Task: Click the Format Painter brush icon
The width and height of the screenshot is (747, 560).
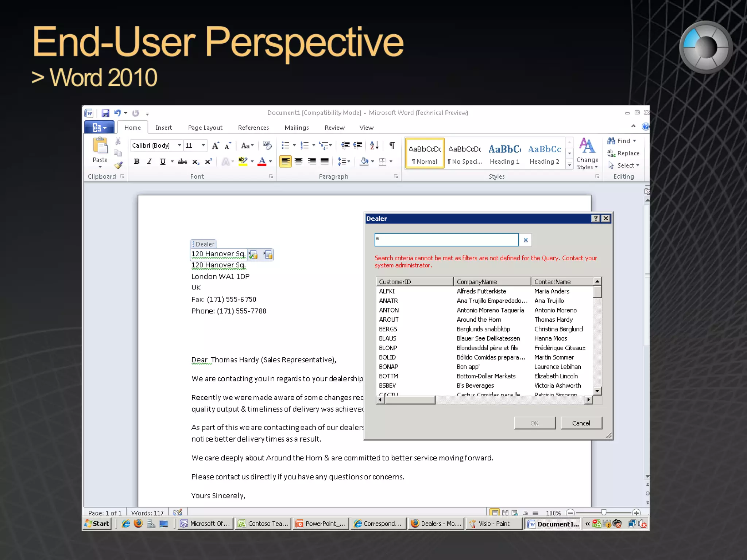Action: pyautogui.click(x=118, y=165)
